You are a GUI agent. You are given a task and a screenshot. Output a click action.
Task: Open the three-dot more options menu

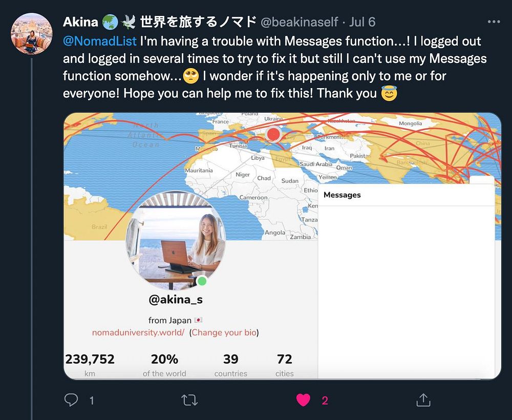tap(494, 22)
